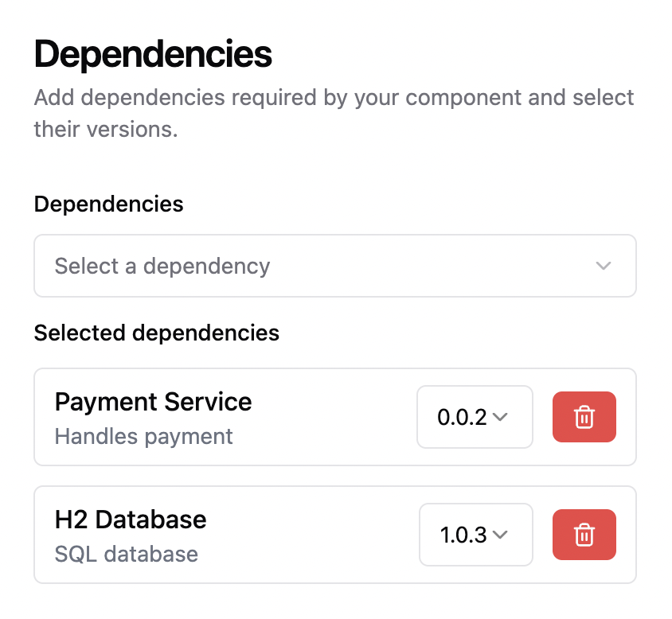
Task: Click the large Dependencies page heading
Action: 153,54
